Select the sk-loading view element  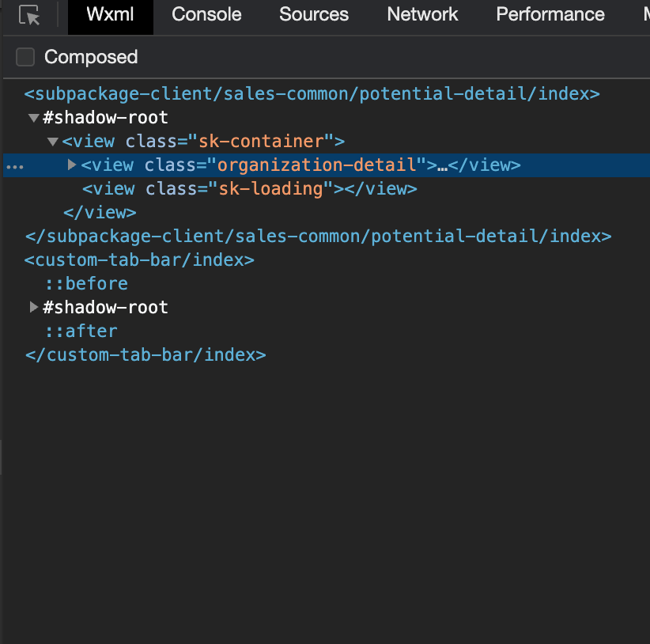pyautogui.click(x=249, y=189)
